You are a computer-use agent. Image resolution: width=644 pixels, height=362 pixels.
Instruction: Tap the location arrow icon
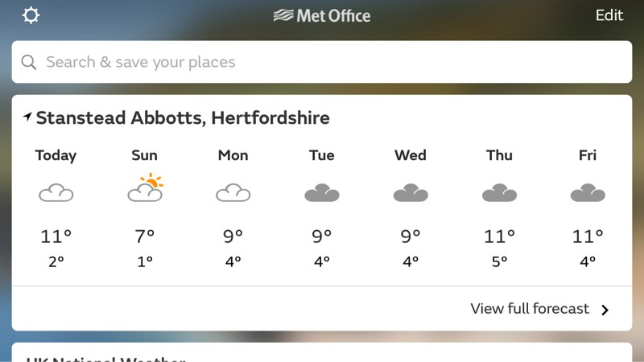coord(27,117)
